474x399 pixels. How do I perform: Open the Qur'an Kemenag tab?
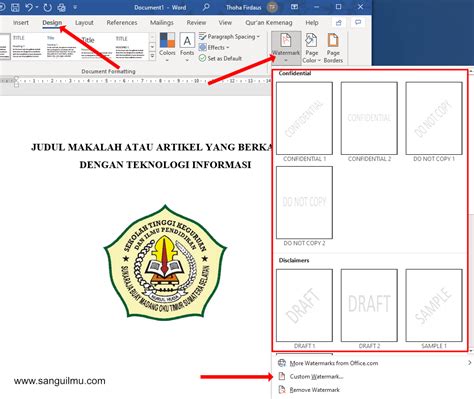point(269,23)
